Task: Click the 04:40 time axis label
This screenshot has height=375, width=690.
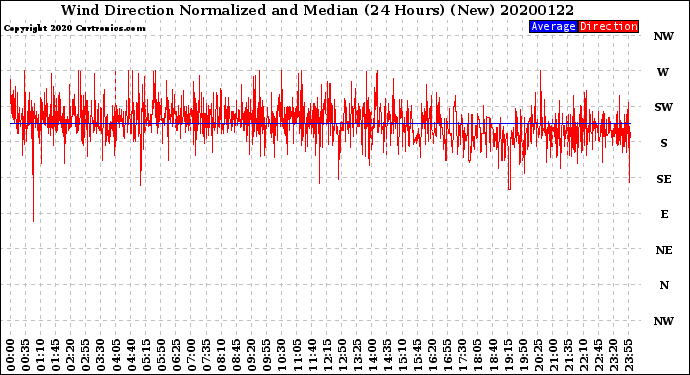Action: tap(131, 355)
